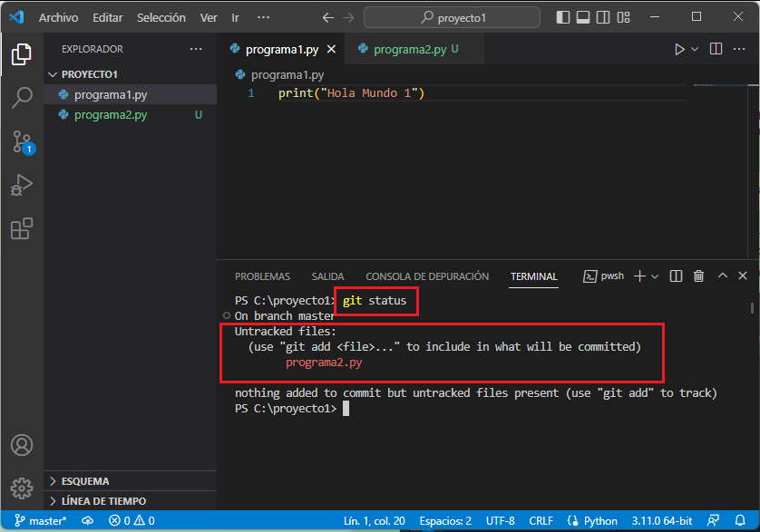
Task: Select the pwsh terminal shell indicator
Action: 604,276
